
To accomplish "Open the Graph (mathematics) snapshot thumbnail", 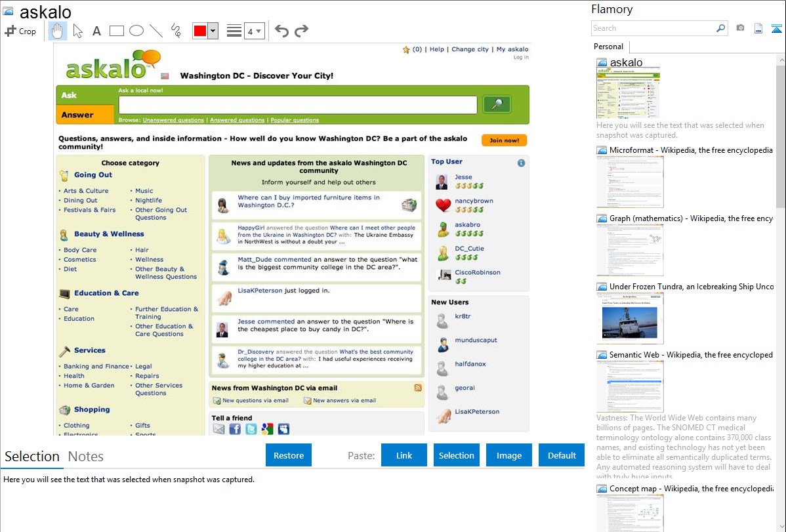I will (630, 250).
